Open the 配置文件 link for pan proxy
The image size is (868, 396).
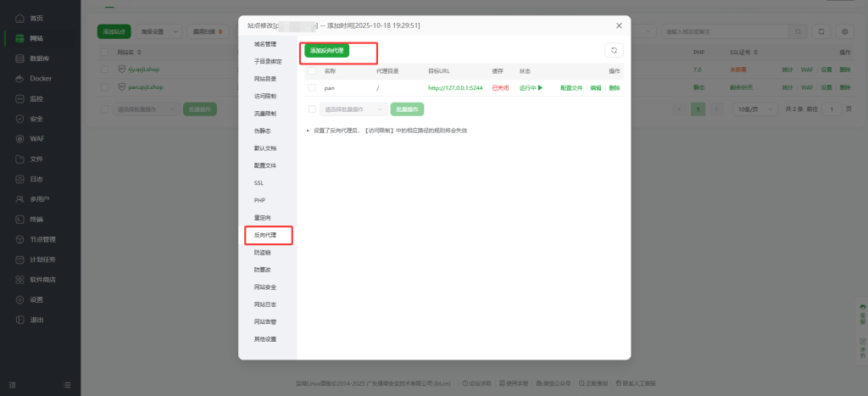[571, 87]
